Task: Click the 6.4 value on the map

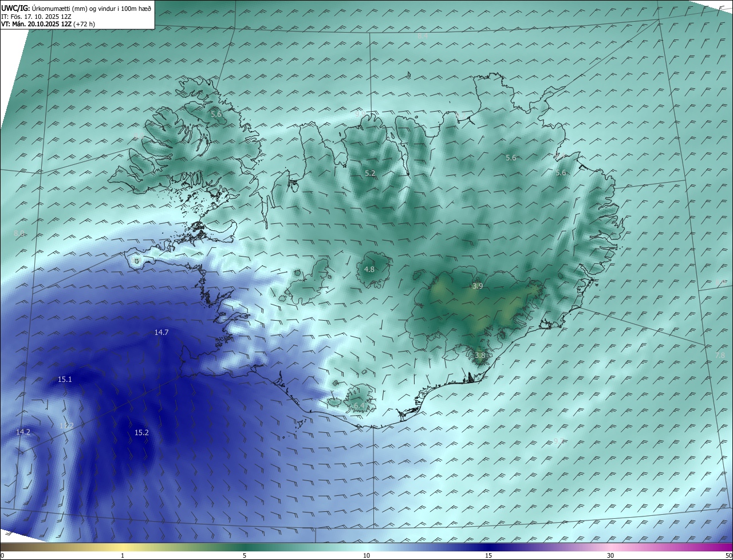Action: (359, 405)
